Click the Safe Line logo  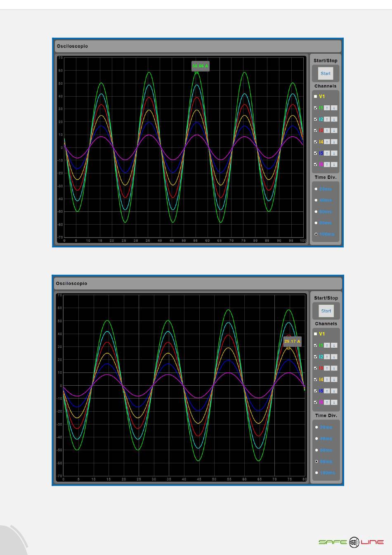coord(351,542)
